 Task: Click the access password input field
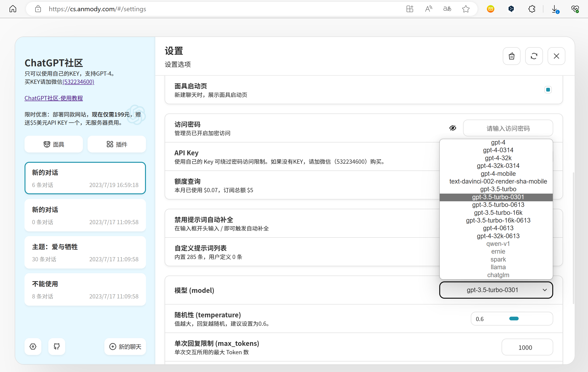point(508,128)
